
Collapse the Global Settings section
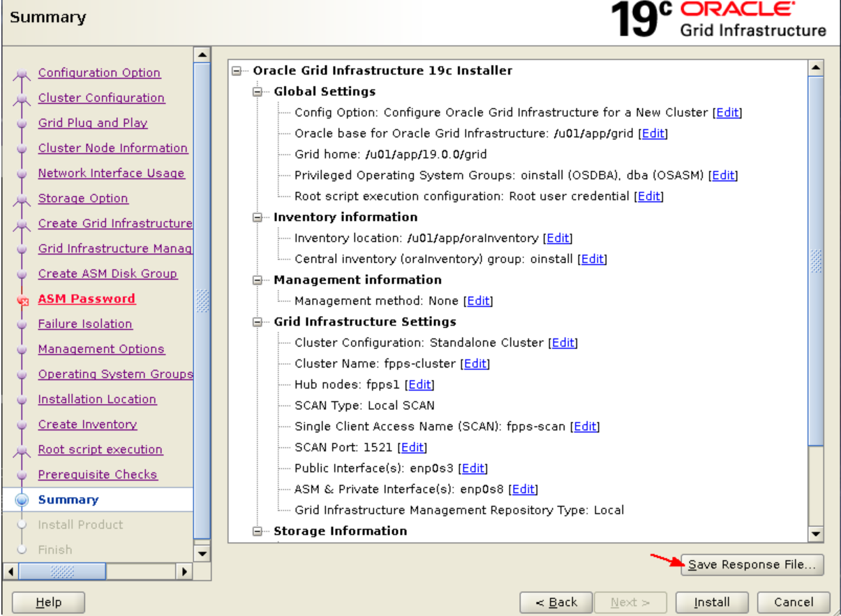click(258, 91)
